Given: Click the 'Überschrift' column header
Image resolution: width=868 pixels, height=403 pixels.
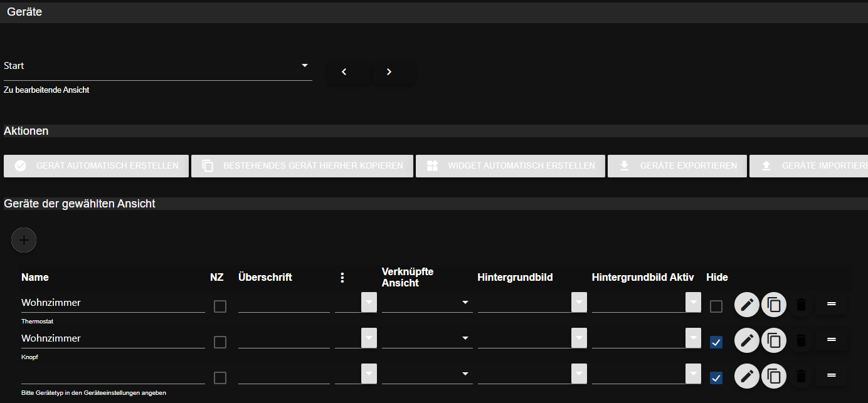Looking at the screenshot, I should pyautogui.click(x=265, y=277).
